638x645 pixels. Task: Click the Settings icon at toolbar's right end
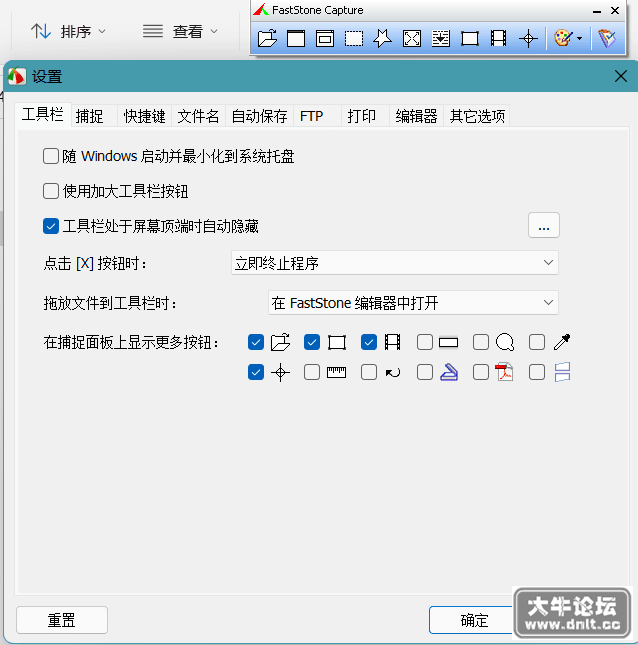point(607,39)
